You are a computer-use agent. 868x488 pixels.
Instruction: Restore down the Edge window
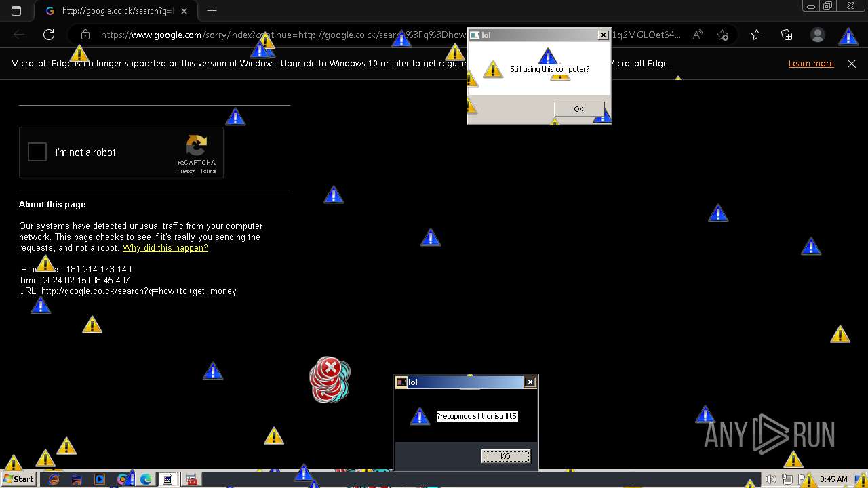tap(828, 5)
